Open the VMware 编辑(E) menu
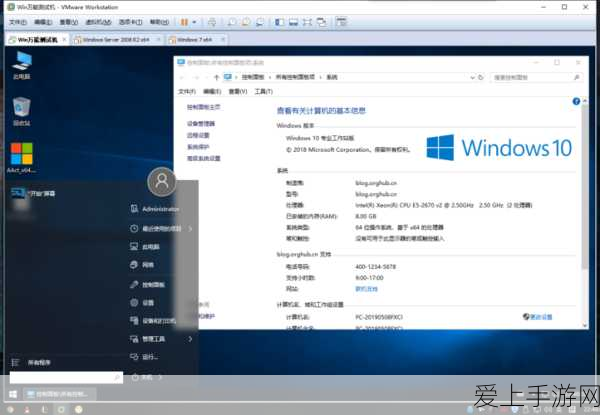This screenshot has width=600, height=415. click(43, 22)
